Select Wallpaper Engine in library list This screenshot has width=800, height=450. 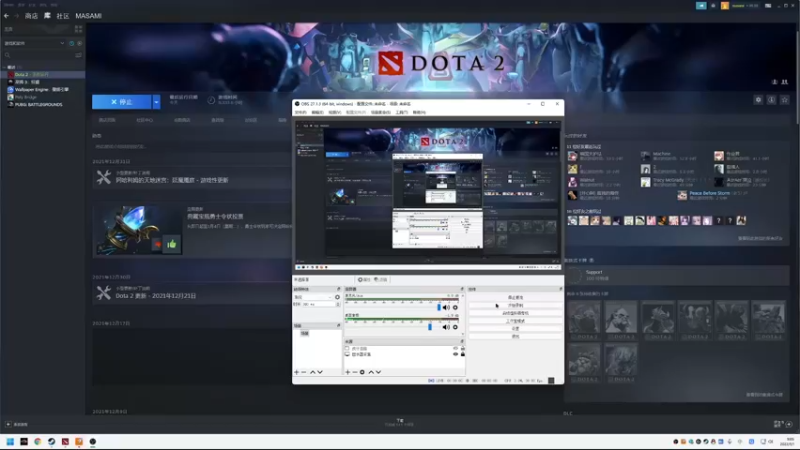tap(41, 89)
